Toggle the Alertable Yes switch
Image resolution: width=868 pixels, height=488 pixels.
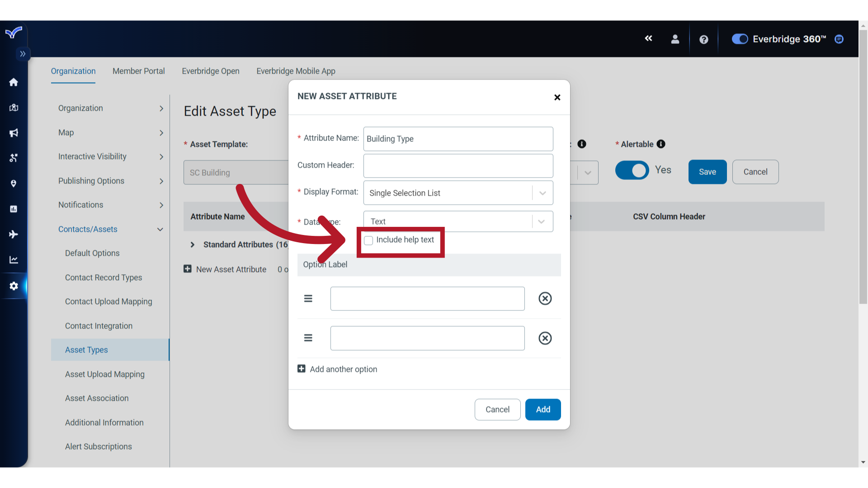coord(632,170)
